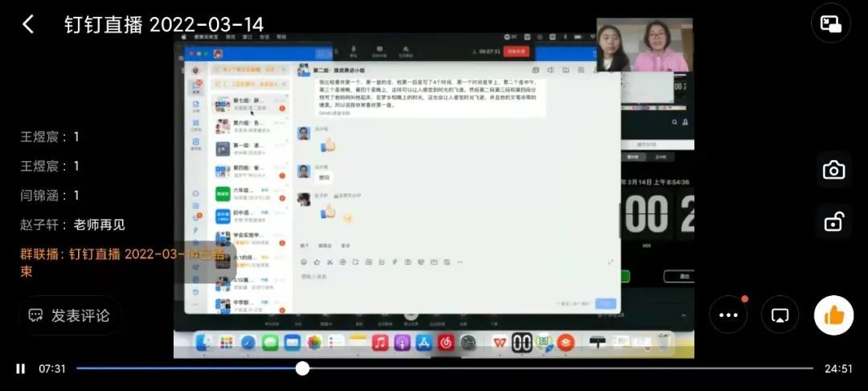
Task: Click the presenter webcam thumbnail
Action: pyautogui.click(x=645, y=46)
